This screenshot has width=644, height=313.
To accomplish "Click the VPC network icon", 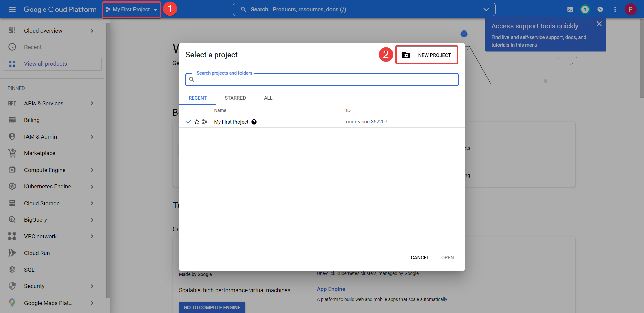I will (12, 236).
